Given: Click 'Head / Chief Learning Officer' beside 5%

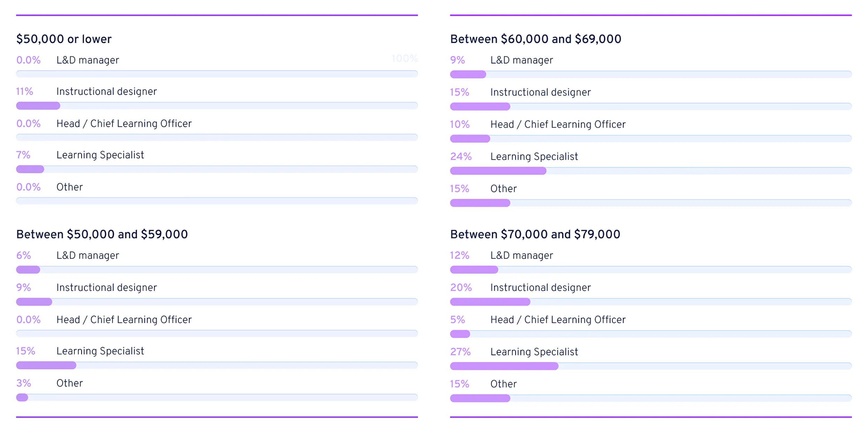Looking at the screenshot, I should point(558,320).
